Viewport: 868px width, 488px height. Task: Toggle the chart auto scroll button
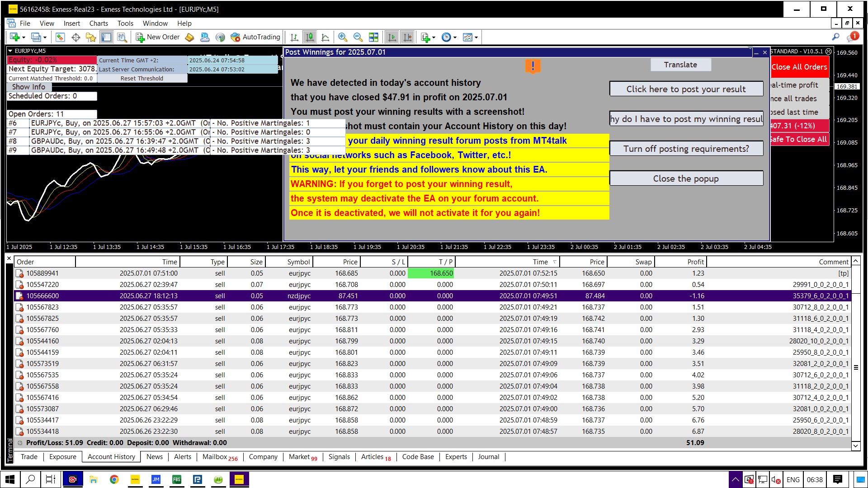point(392,37)
